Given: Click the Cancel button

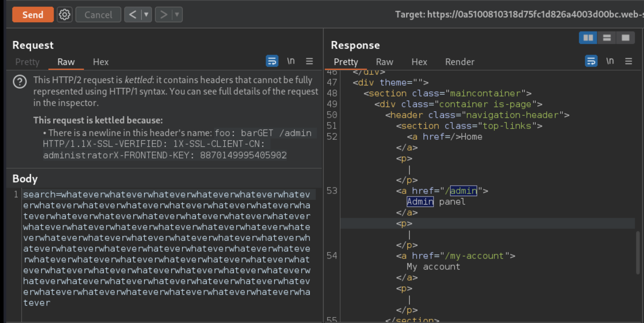Looking at the screenshot, I should [x=98, y=15].
